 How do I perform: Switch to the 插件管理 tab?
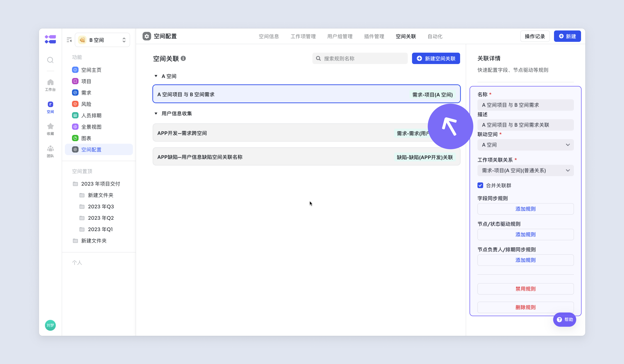(374, 36)
